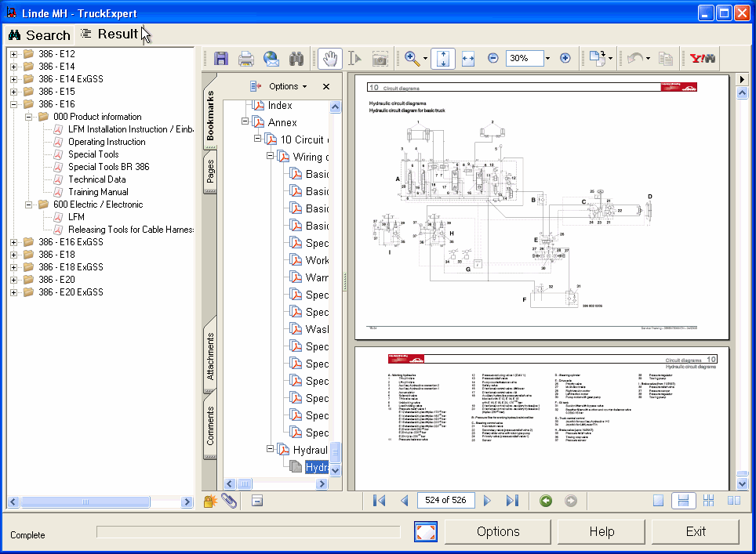This screenshot has height=554, width=756.
Task: Open the Attachments side panel tab
Action: 210,357
